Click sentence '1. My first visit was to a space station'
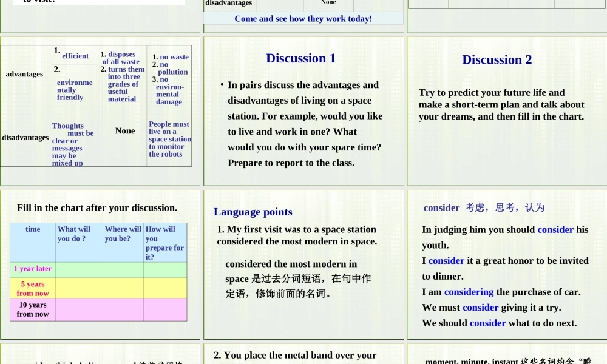Viewport: 607px width, 364px height. 297,235
